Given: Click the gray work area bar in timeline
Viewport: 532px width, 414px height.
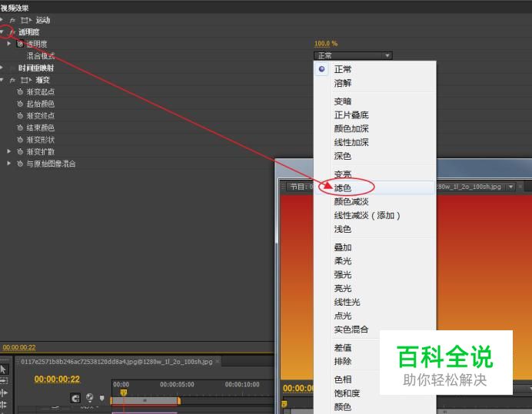Looking at the screenshot, I should pos(145,401).
